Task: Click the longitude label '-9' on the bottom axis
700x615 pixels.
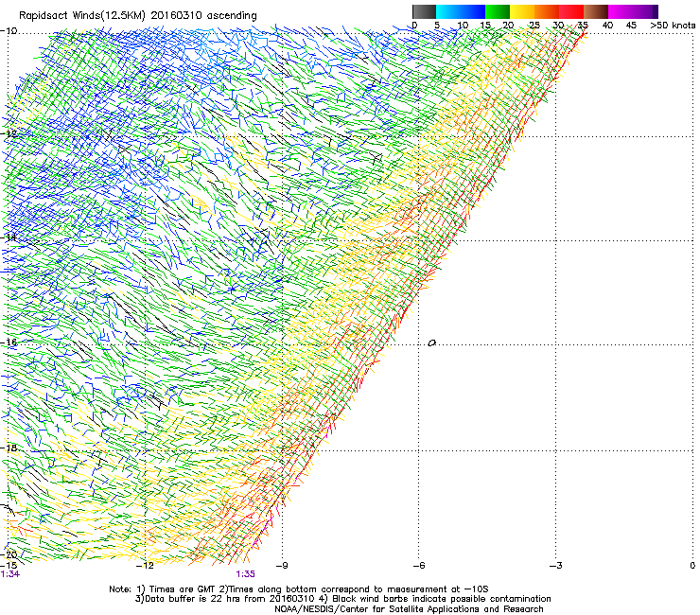Action: tap(282, 566)
